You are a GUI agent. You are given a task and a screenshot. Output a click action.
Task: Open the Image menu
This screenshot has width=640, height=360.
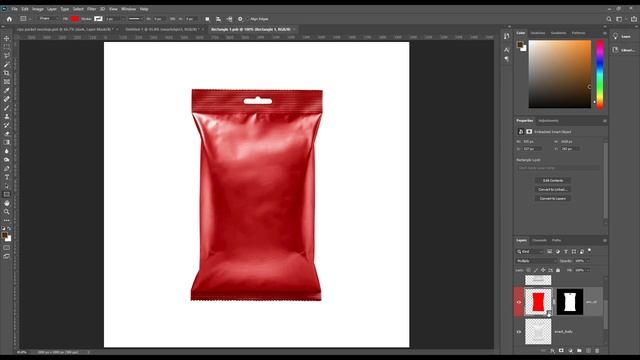coord(38,9)
